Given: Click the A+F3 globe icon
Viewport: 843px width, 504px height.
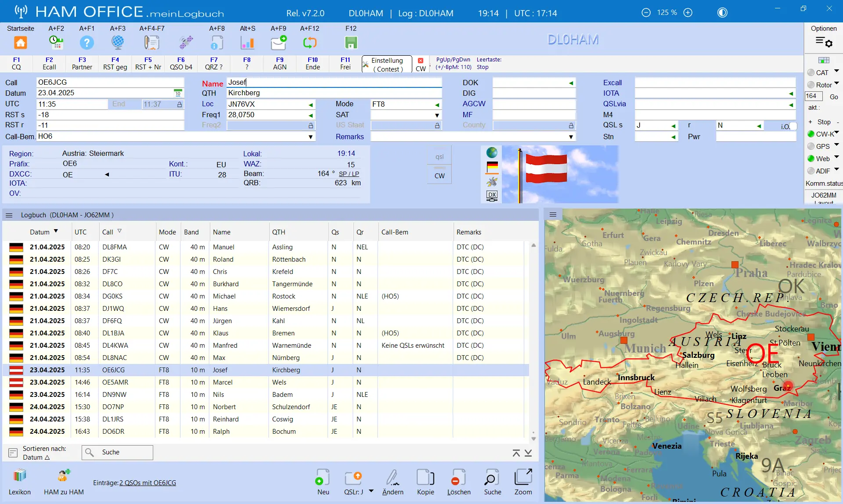Looking at the screenshot, I should coord(118,43).
